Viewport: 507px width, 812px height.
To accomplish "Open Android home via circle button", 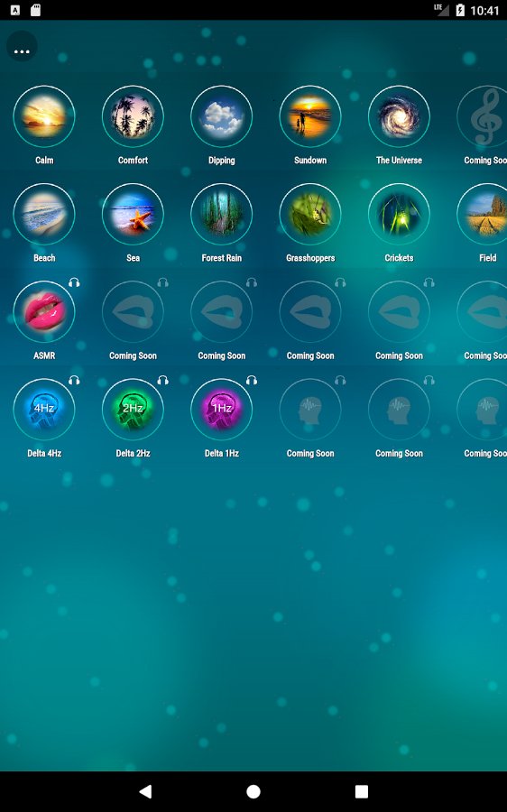I will click(253, 790).
